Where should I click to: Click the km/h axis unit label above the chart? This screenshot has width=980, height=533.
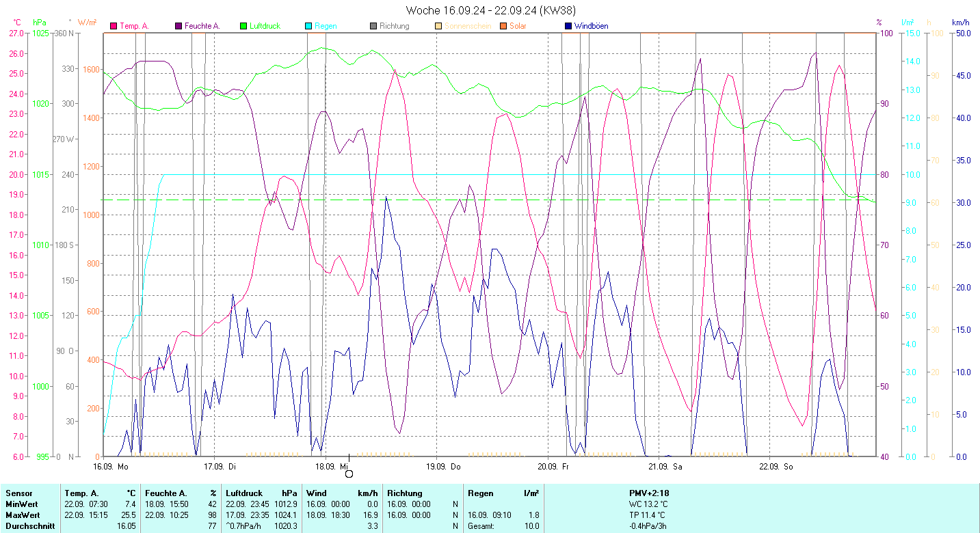coord(961,23)
